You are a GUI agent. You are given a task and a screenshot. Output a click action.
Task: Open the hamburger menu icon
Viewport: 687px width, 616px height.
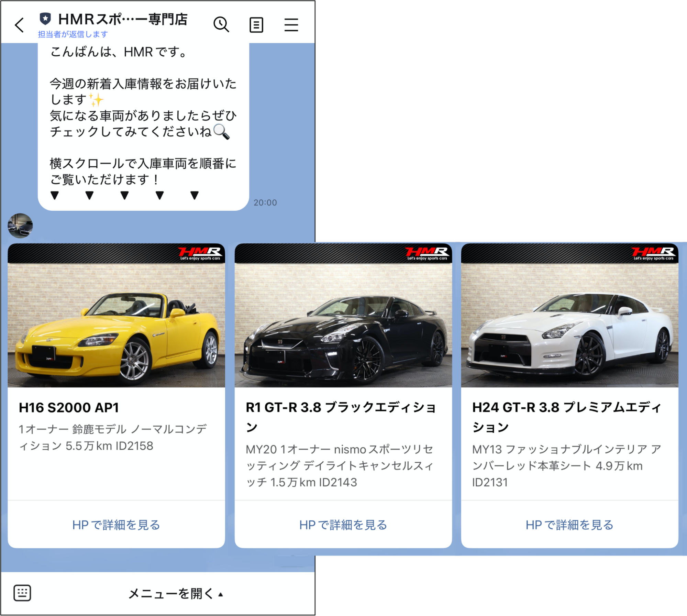[x=291, y=25]
